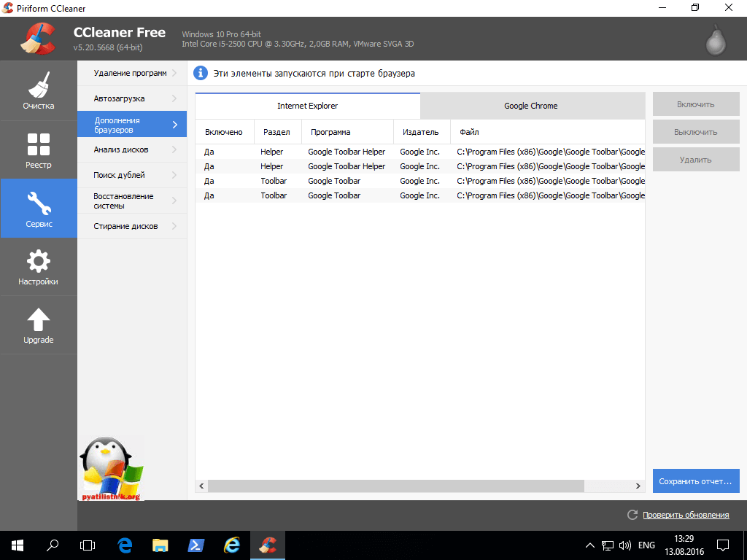
Task: Click the Piriform pear logo icon
Action: pos(716,40)
